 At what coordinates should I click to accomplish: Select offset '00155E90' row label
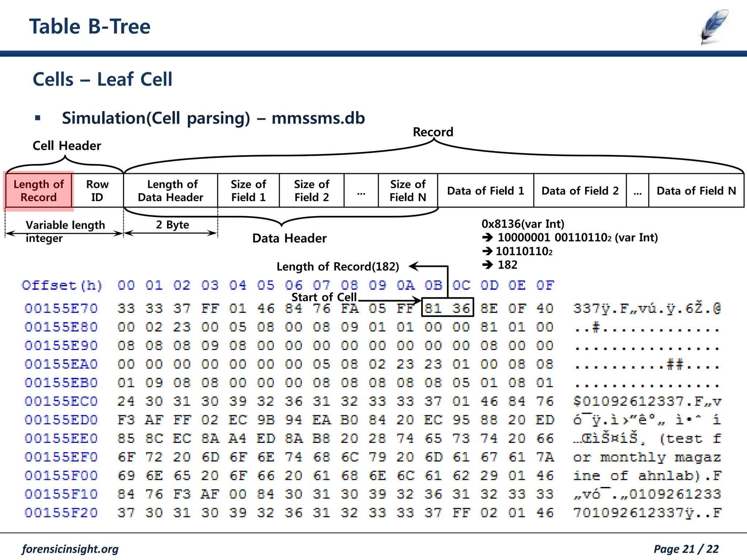coord(61,346)
